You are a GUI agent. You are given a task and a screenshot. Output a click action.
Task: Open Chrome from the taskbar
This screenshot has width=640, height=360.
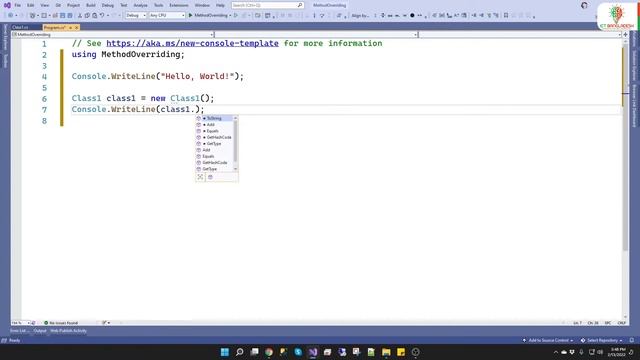(x=269, y=352)
